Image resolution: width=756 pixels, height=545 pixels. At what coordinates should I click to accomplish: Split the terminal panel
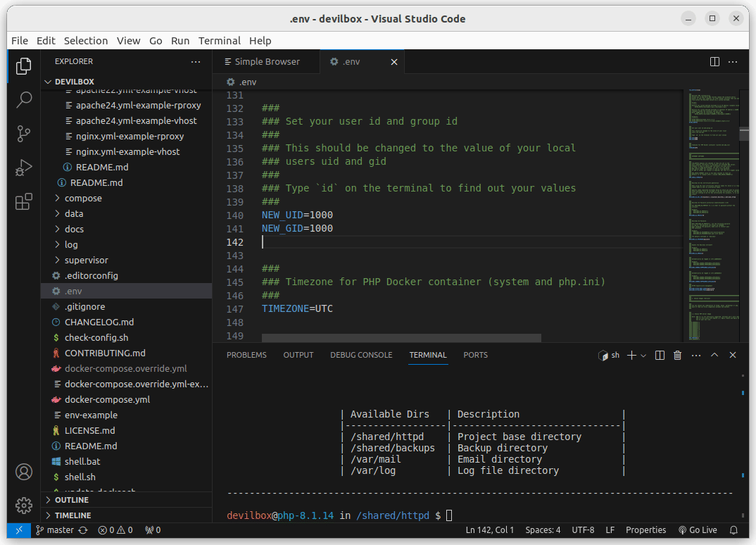point(660,356)
